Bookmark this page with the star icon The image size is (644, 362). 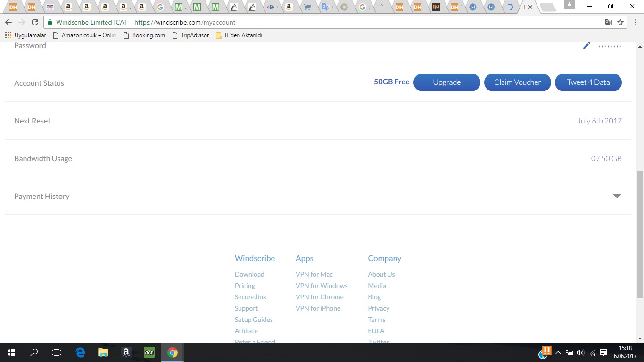[x=620, y=22]
